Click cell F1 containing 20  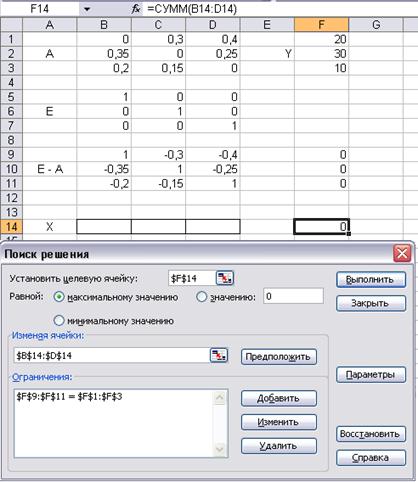coord(321,39)
